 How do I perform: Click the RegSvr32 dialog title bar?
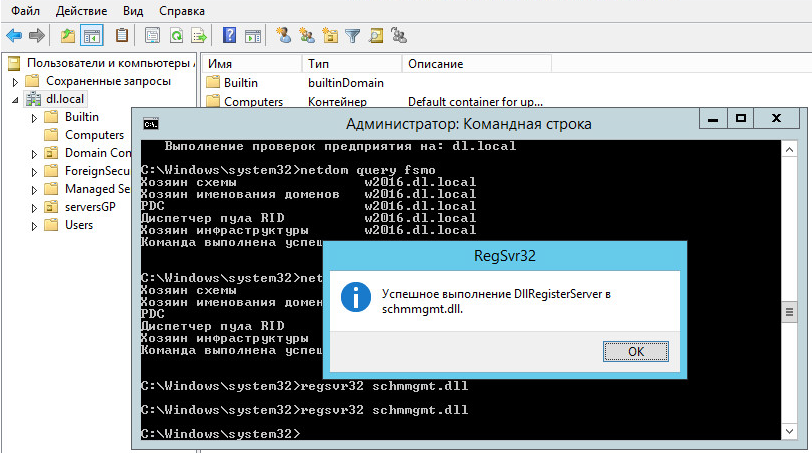(505, 256)
